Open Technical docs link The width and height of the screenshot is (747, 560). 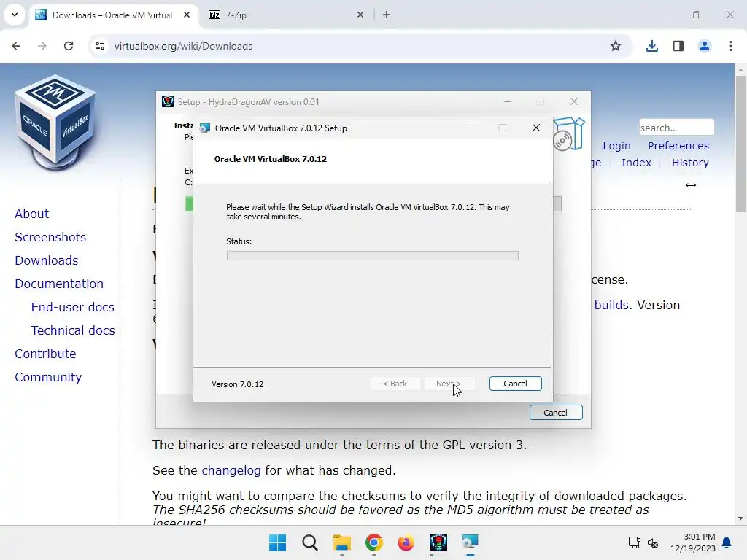73,330
